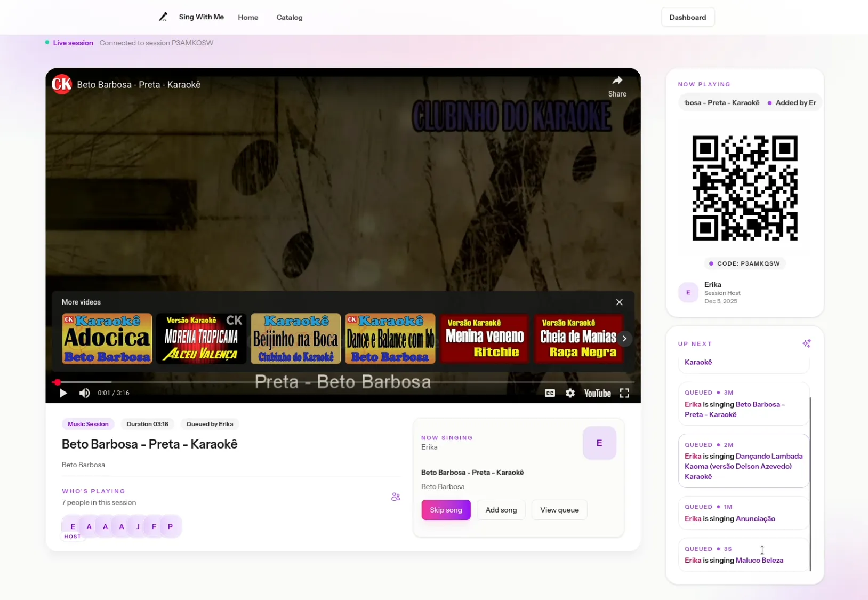
Task: Show next suggested videos with arrow
Action: pos(624,339)
